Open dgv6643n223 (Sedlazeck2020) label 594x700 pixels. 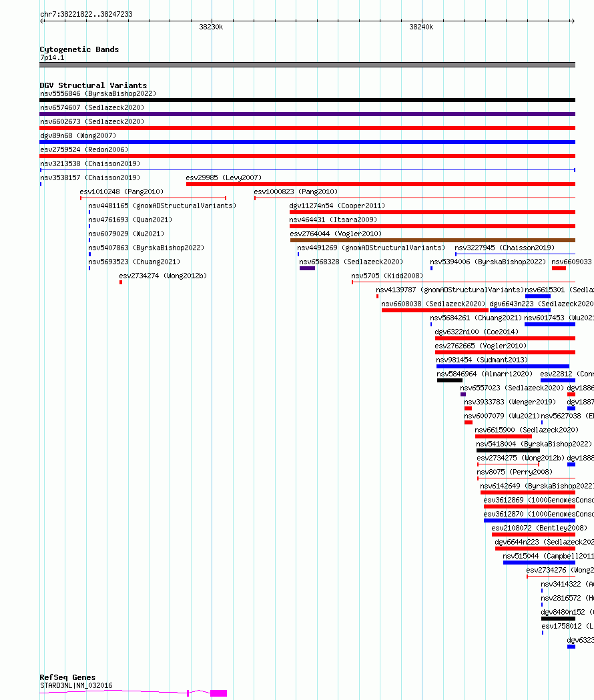[x=542, y=304]
